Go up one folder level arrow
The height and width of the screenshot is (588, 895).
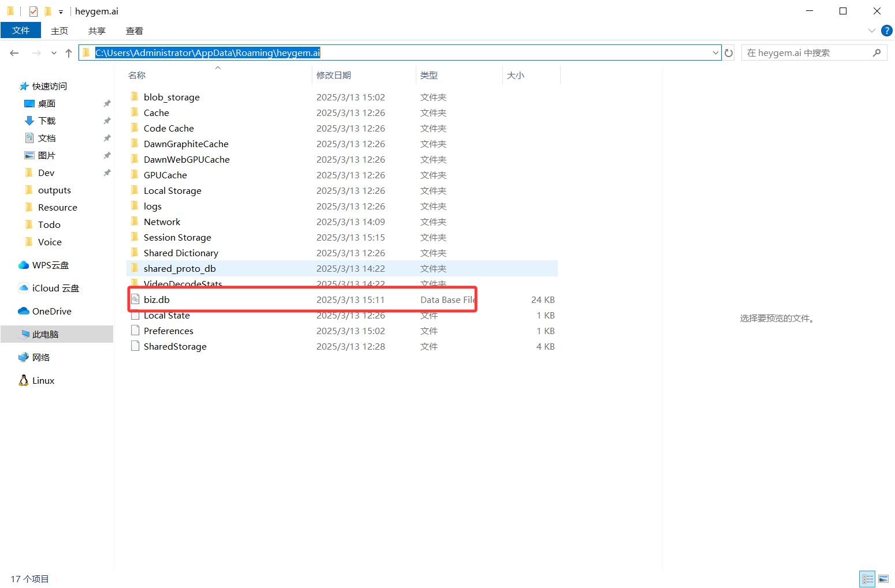point(69,53)
